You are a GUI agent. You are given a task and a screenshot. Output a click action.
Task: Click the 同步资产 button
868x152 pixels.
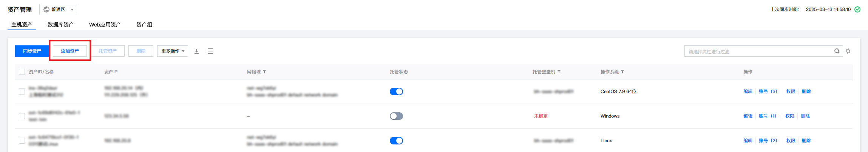(32, 51)
